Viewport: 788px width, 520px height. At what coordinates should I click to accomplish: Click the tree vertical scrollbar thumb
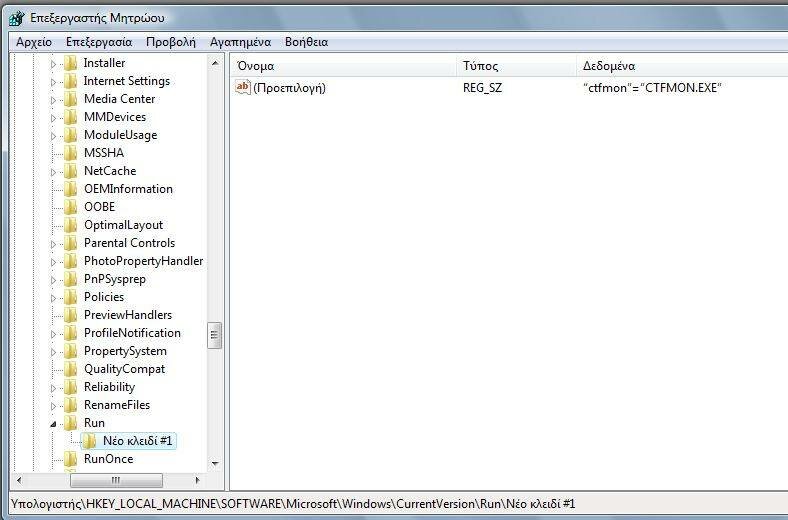[215, 335]
